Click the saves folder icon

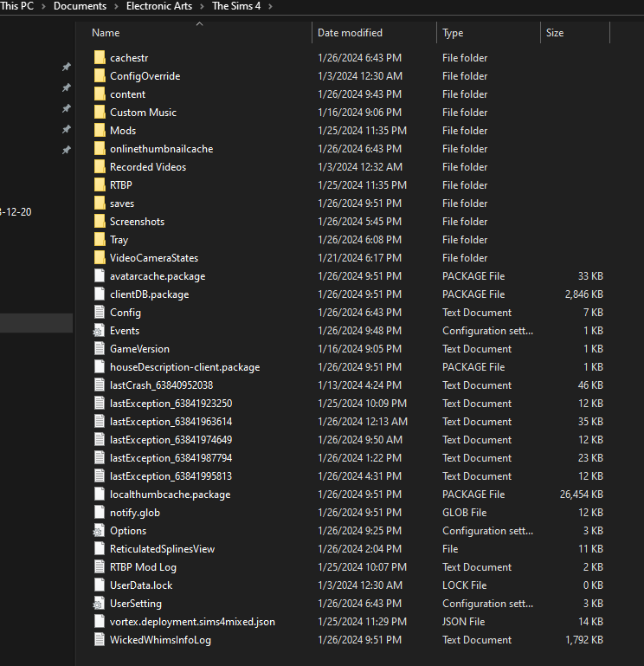100,204
